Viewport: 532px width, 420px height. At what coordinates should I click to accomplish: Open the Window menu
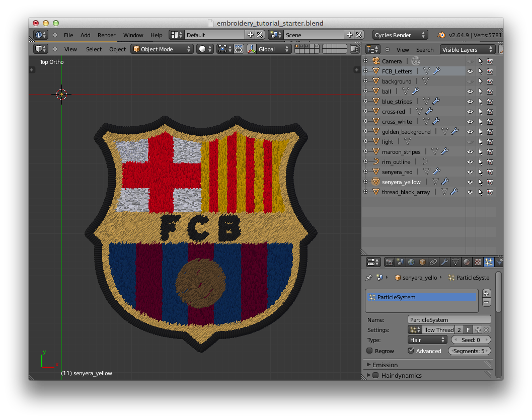133,35
